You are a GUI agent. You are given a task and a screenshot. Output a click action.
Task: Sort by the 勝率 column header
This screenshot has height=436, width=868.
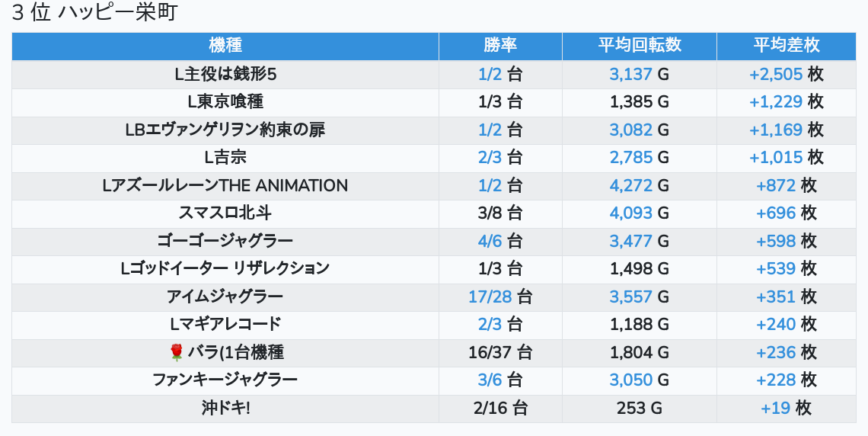(500, 45)
